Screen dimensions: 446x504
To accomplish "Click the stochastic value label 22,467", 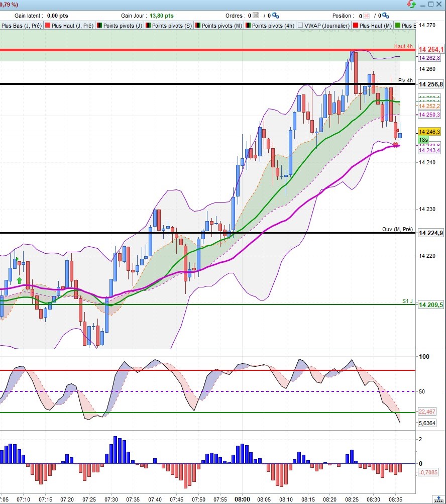I will tap(427, 412).
